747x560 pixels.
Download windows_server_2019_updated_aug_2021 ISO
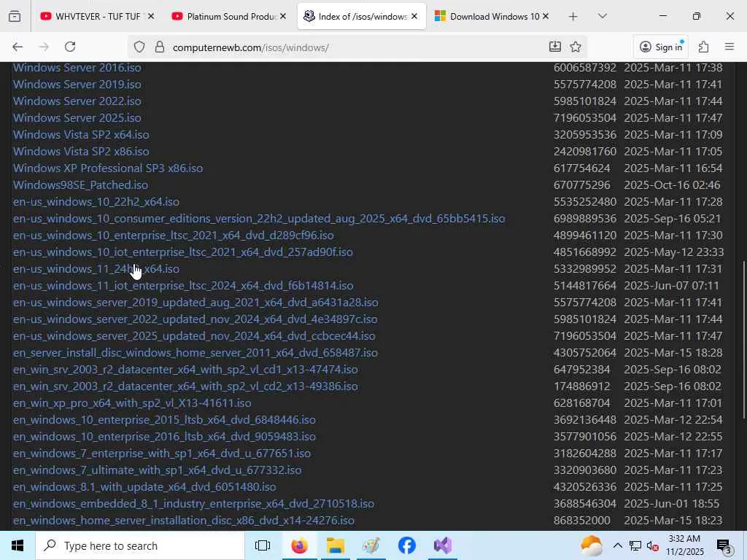tap(196, 303)
